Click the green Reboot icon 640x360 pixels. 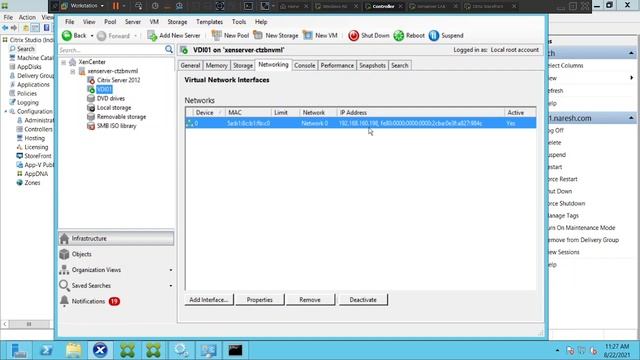(398, 36)
